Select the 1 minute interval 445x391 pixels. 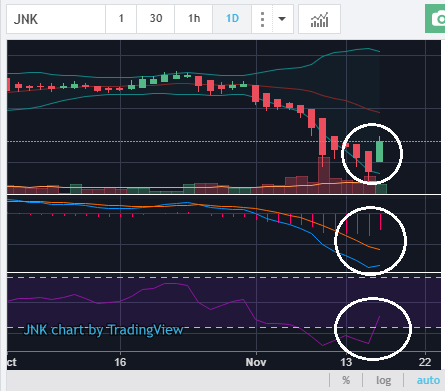point(121,19)
